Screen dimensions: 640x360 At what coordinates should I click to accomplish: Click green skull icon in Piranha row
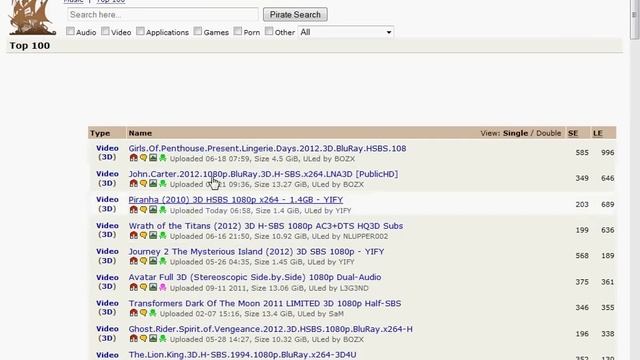pos(163,210)
